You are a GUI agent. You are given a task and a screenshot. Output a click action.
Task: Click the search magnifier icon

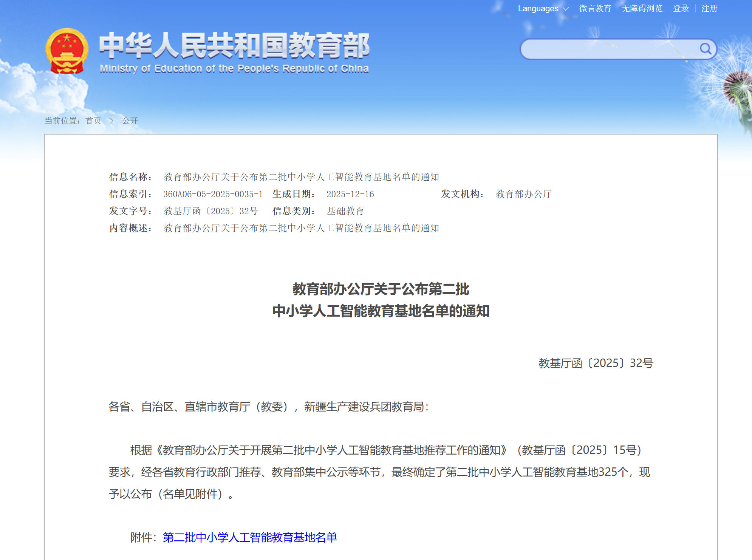click(706, 48)
